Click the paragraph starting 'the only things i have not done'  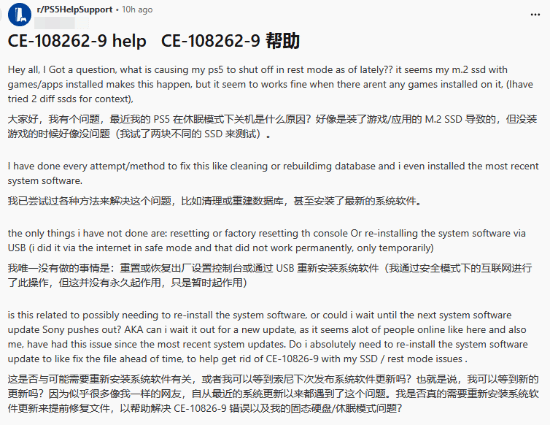[x=267, y=241]
